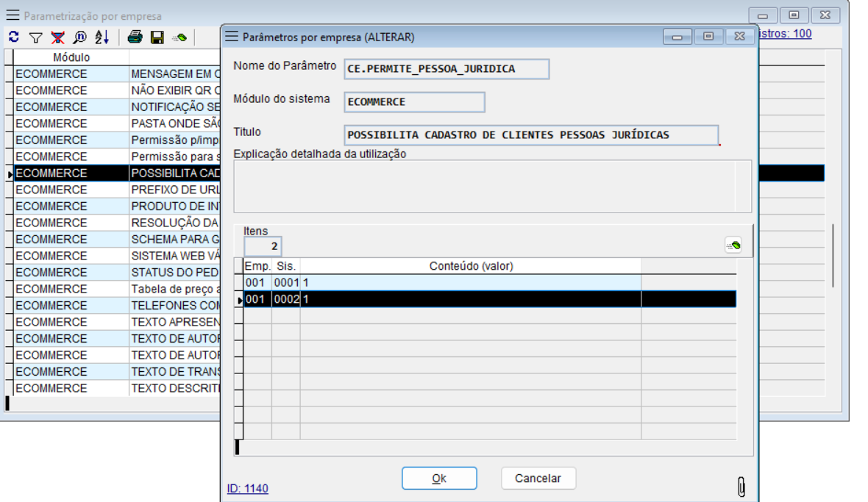This screenshot has width=868, height=502.
Task: Remove filter using crossed-out funnel icon
Action: click(x=57, y=37)
